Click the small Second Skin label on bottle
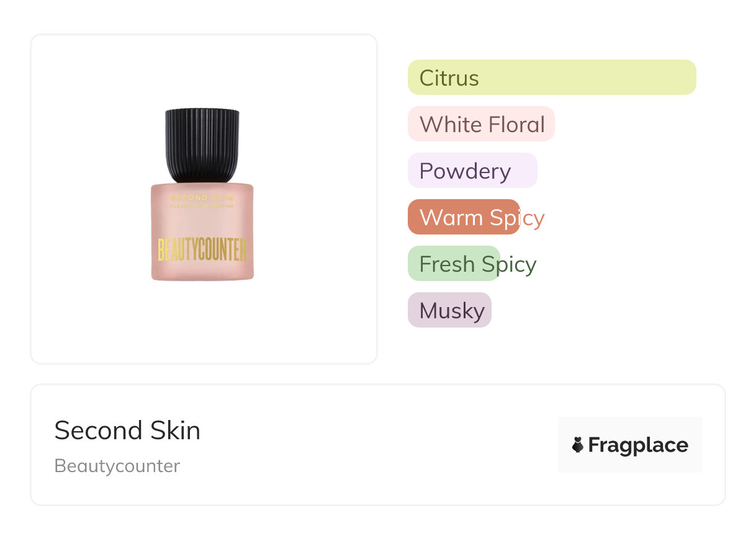756x536 pixels. (x=202, y=197)
